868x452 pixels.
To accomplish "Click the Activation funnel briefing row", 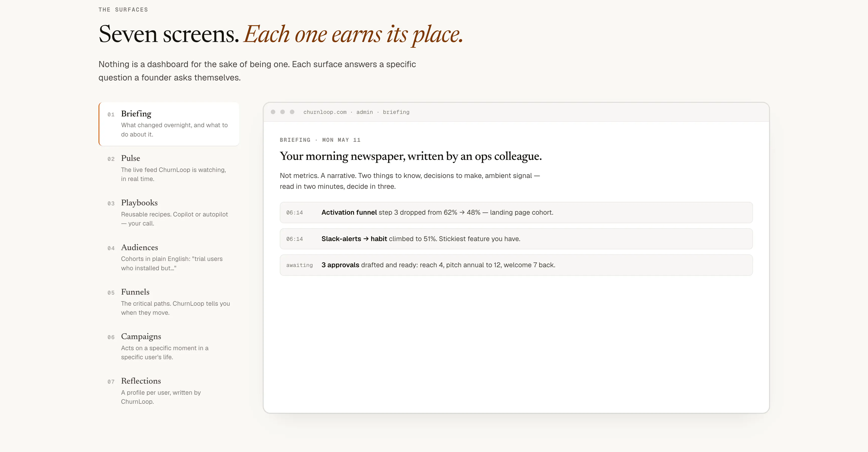I will pos(516,212).
